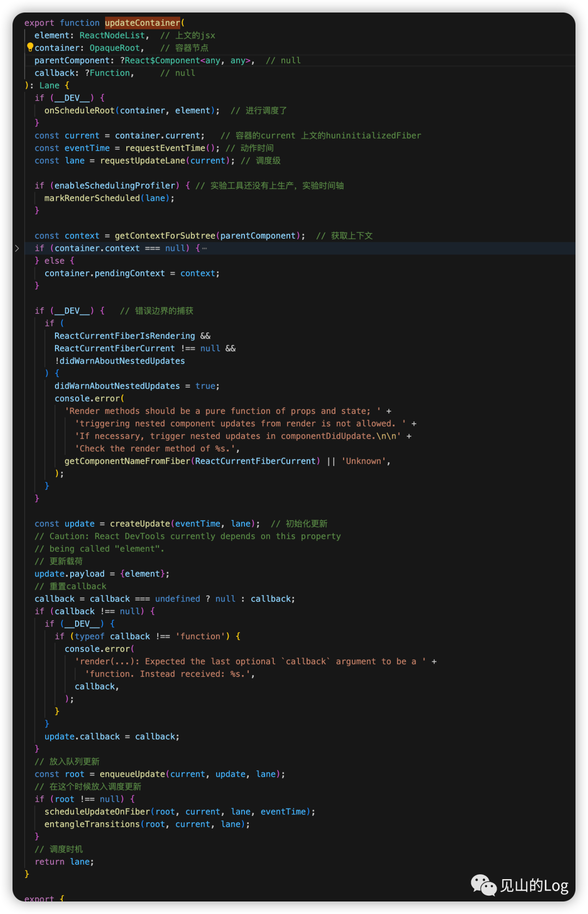Click the 'update.payload' assignment
588x914 pixels.
(x=70, y=574)
